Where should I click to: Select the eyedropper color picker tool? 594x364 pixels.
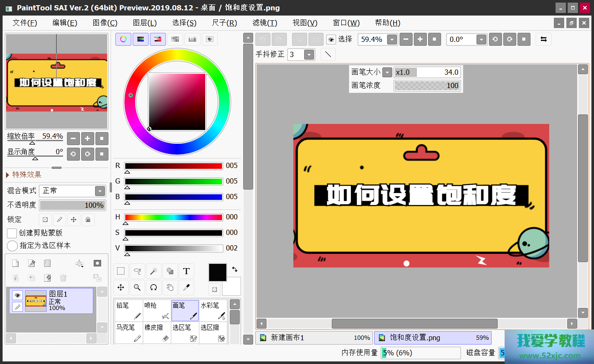tap(186, 287)
